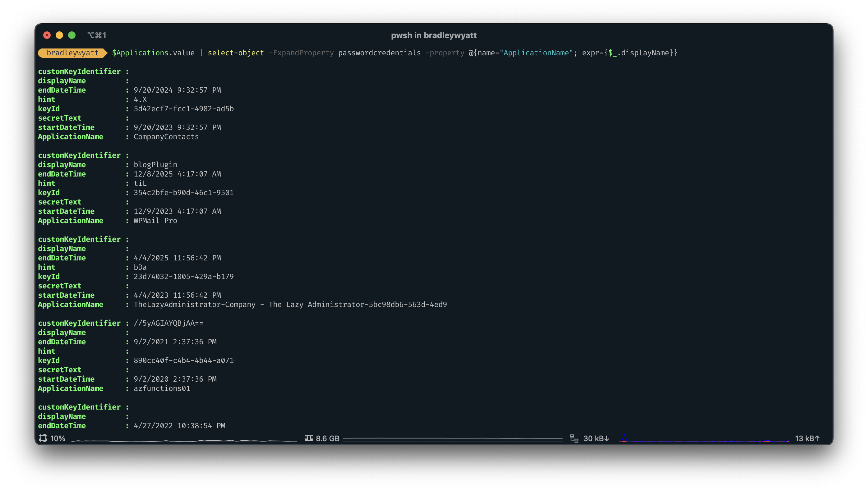The width and height of the screenshot is (868, 491).
Task: Click the "ApplicationName" string in the command
Action: [536, 53]
